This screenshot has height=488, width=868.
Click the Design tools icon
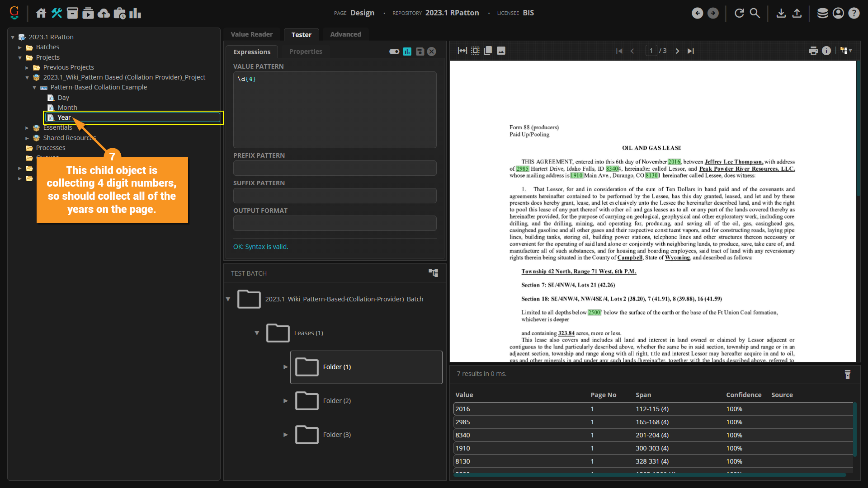57,13
